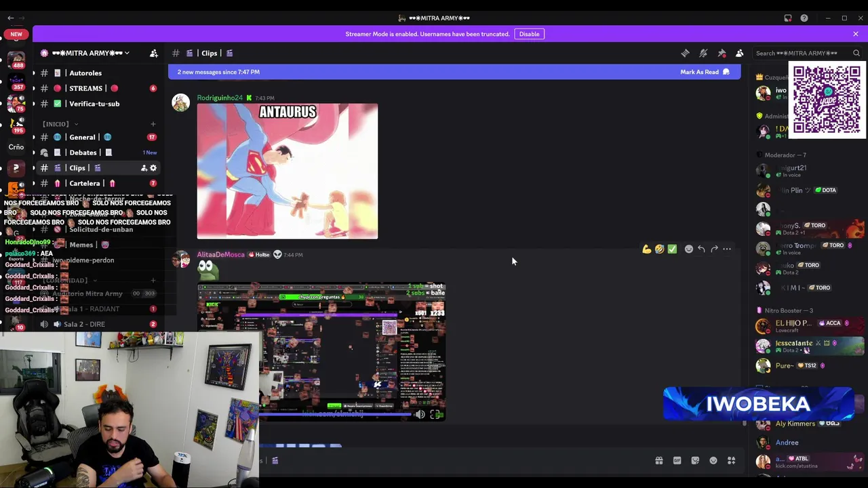Open Rodriguinho24 user profile name

[x=220, y=98]
